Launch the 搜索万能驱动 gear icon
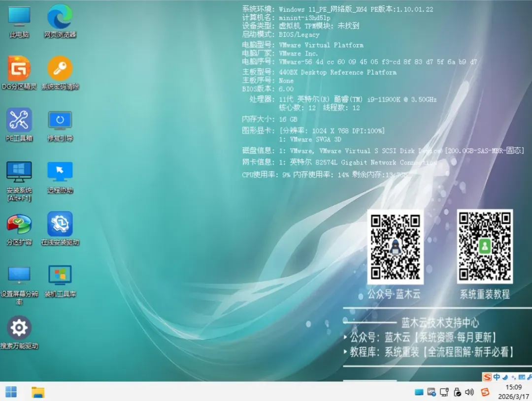 tap(19, 333)
